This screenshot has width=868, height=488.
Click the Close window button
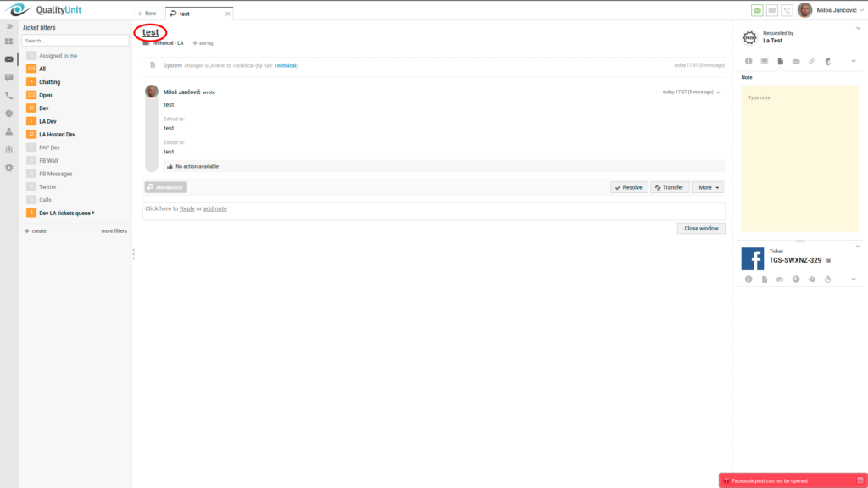(701, 229)
